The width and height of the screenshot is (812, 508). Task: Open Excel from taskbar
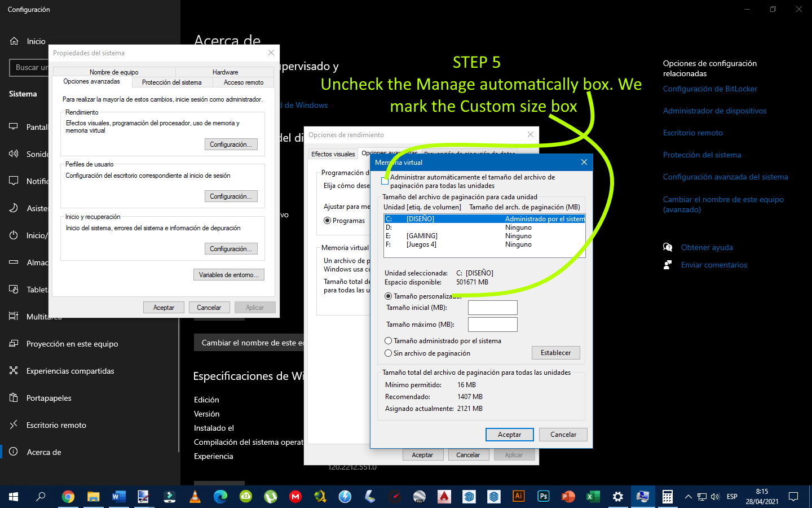(593, 497)
